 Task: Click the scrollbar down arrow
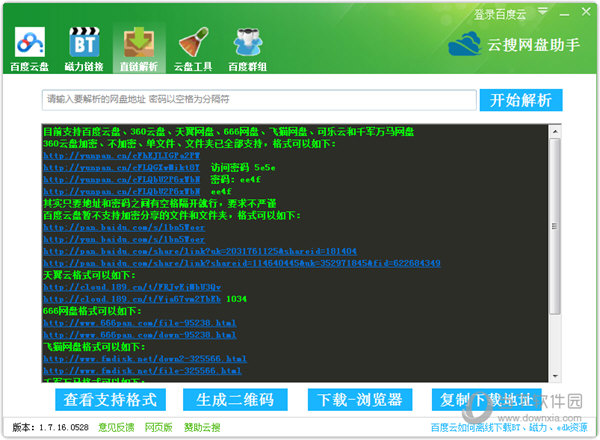pos(555,376)
